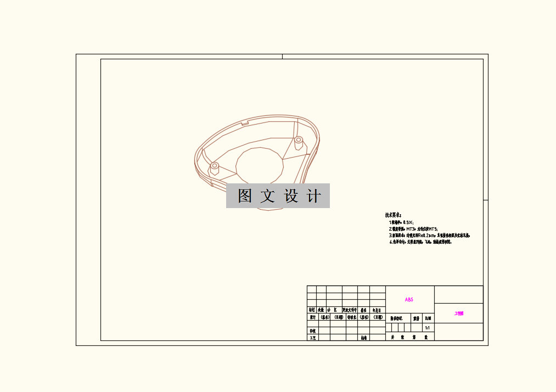Select the magenta 工件图 title text

[459, 313]
